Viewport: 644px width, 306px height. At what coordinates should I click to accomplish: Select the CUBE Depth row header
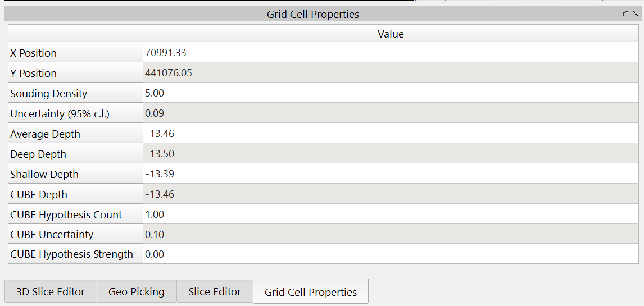click(76, 195)
